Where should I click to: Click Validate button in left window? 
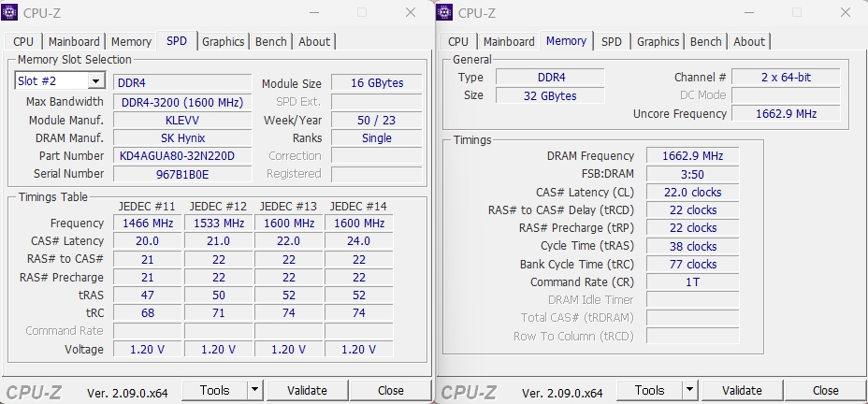[307, 390]
